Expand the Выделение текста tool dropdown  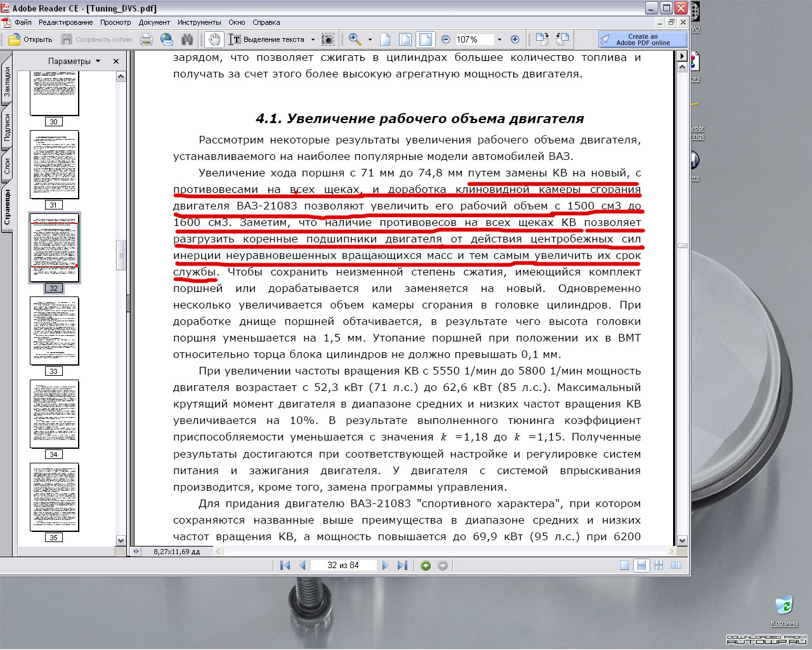[313, 39]
